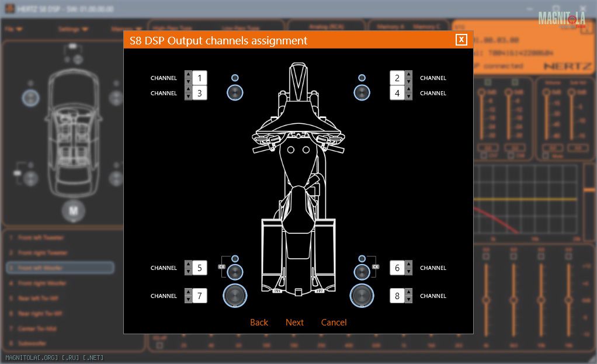Select channel 8 Subwoofer in main window list

(27, 344)
